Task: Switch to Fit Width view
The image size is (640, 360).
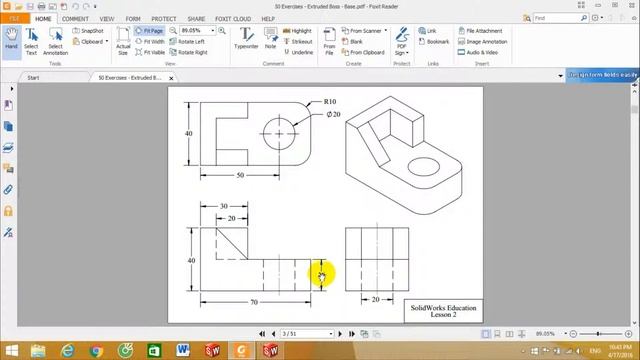Action: click(150, 41)
